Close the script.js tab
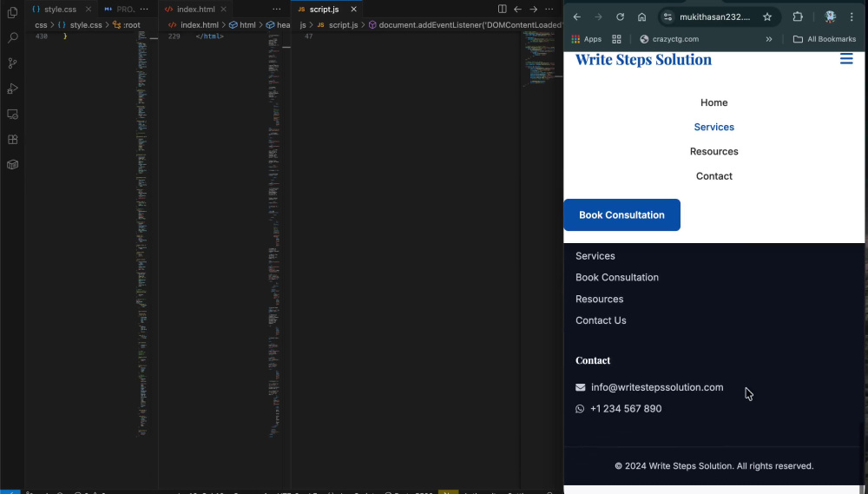 [354, 10]
